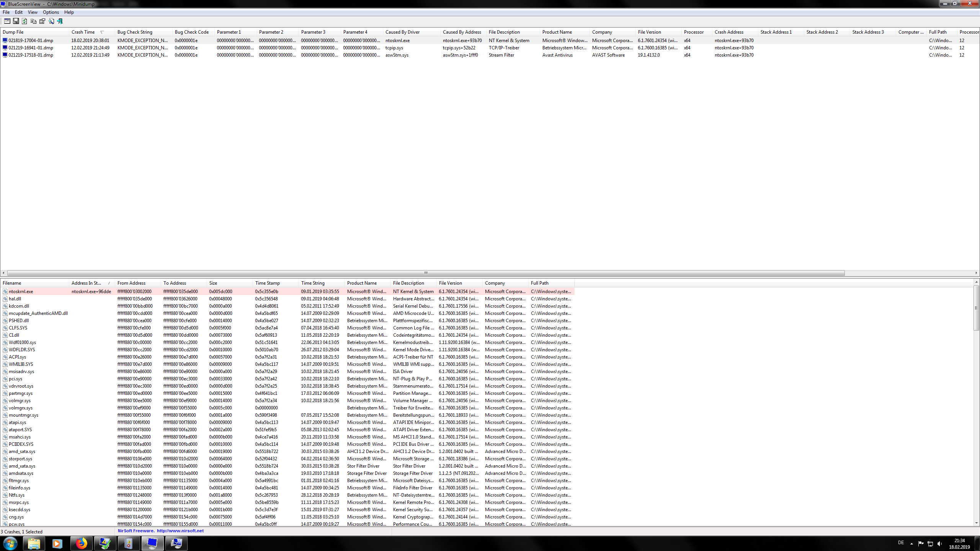Open the Windows Start menu

10,543
